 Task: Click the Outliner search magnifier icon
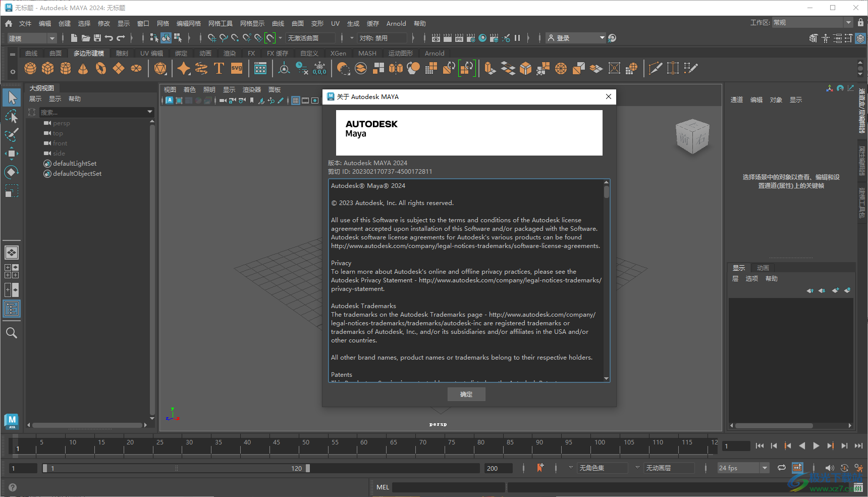click(11, 332)
